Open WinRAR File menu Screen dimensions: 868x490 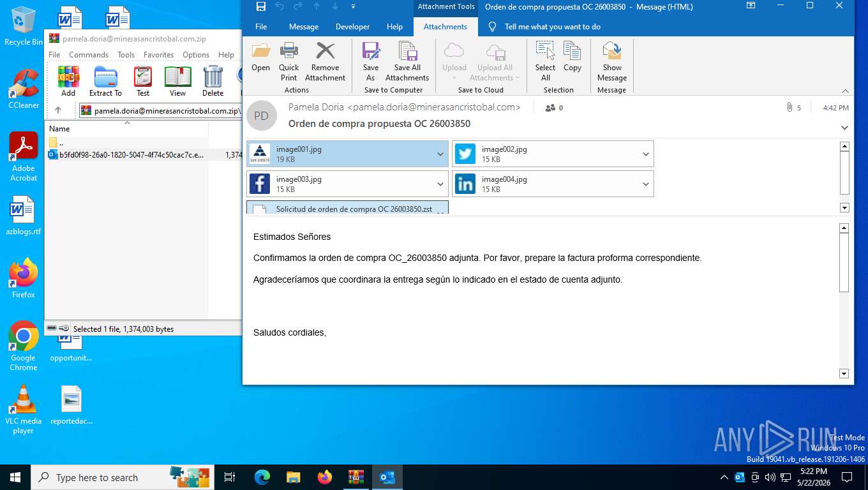(x=54, y=55)
